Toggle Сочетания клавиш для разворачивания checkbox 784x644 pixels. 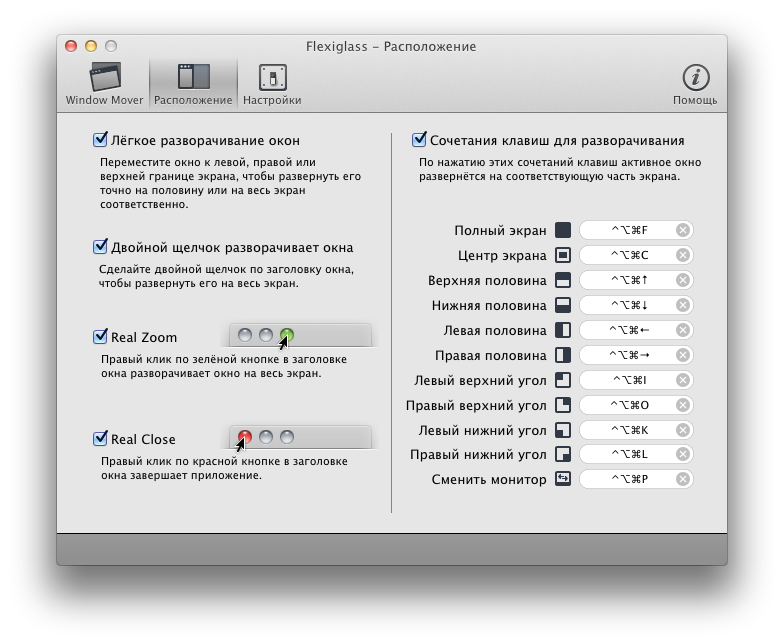pyautogui.click(x=420, y=141)
